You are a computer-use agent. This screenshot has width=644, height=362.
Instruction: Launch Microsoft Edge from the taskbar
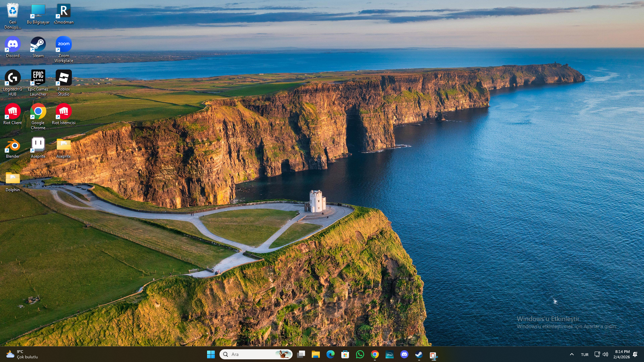(x=331, y=354)
